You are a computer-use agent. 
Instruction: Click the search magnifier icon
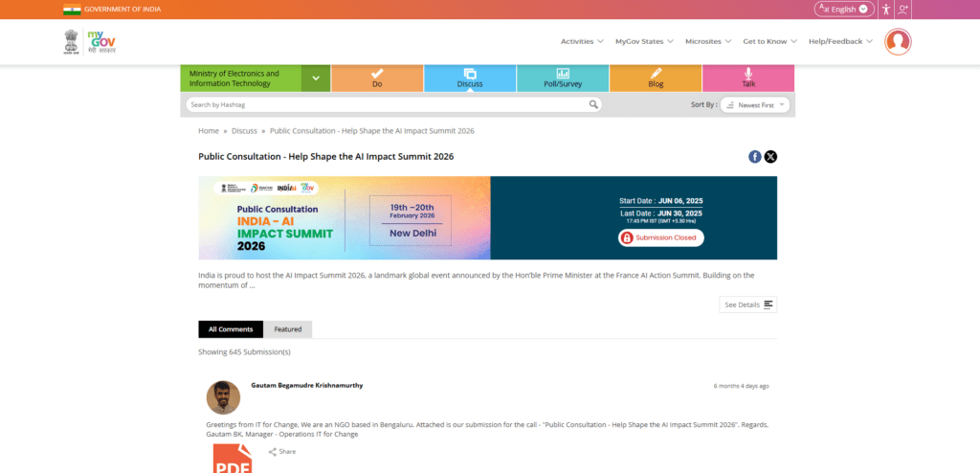593,104
